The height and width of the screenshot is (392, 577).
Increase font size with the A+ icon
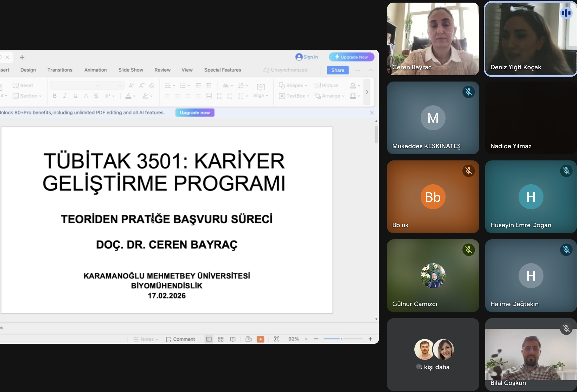[131, 85]
